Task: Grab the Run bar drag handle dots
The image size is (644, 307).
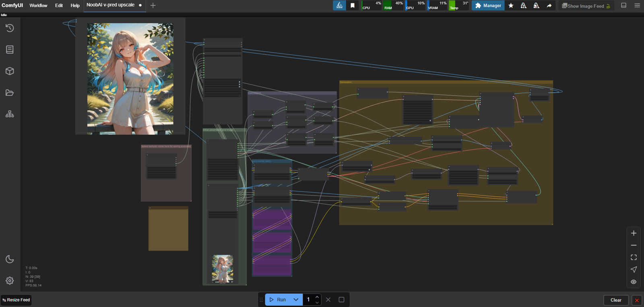Action: 261,299
